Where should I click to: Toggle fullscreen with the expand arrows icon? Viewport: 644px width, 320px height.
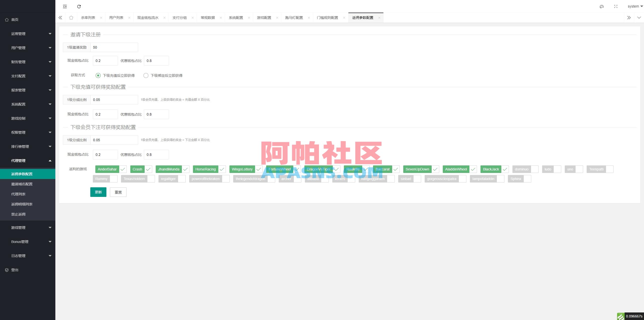616,6
